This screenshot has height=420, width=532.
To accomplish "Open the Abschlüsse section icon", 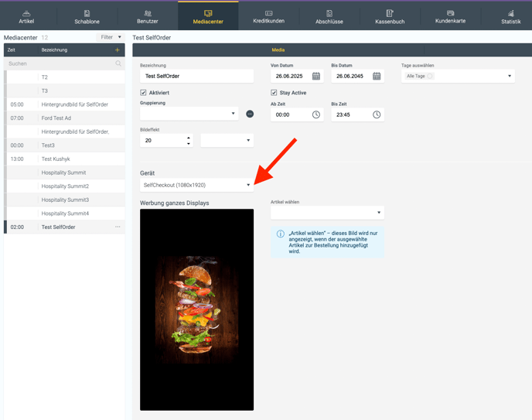I will tap(329, 14).
